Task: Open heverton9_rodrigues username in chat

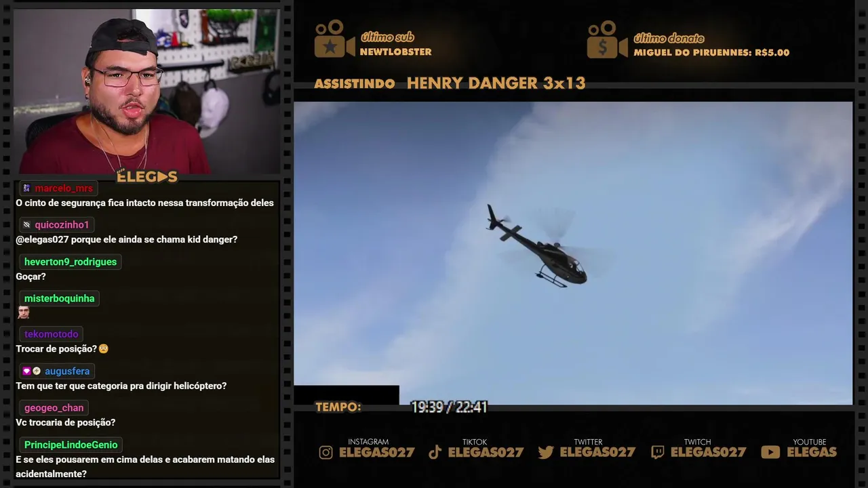Action: tap(71, 262)
